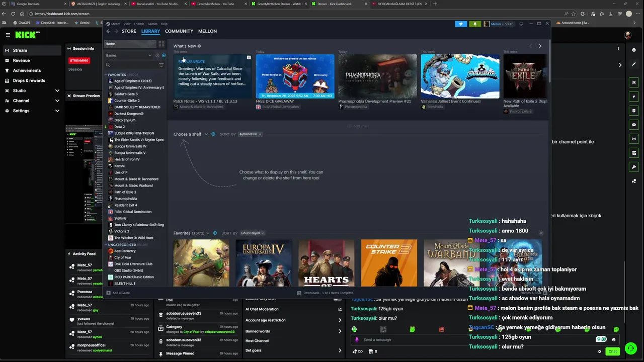Open Steam LIBRARY tab
The image size is (644, 362).
pos(150,31)
